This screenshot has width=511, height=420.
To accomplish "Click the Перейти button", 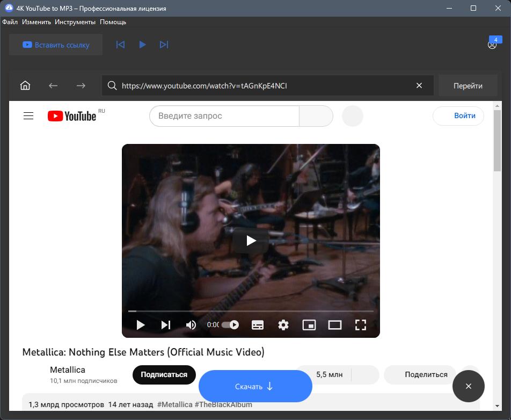I will pyautogui.click(x=468, y=85).
